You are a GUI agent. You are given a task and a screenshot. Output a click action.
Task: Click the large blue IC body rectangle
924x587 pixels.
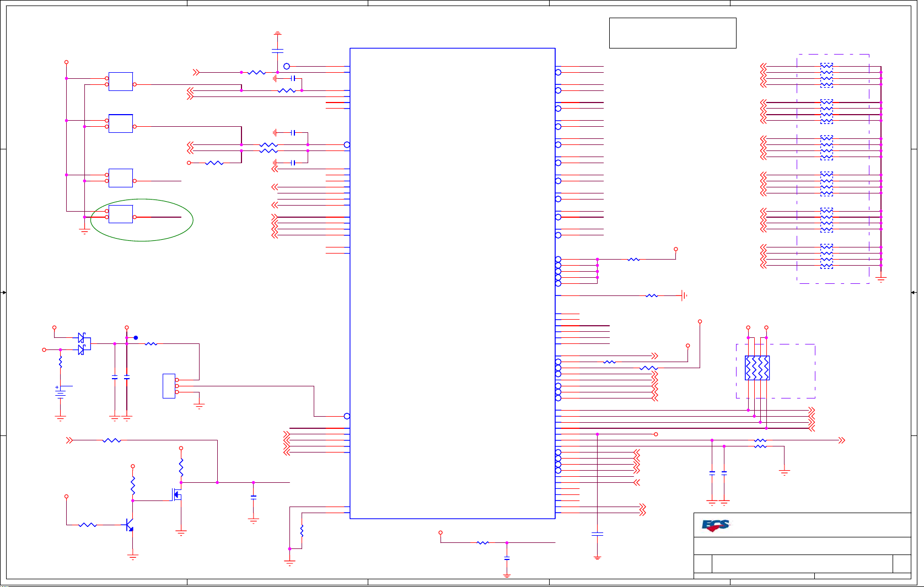452,283
